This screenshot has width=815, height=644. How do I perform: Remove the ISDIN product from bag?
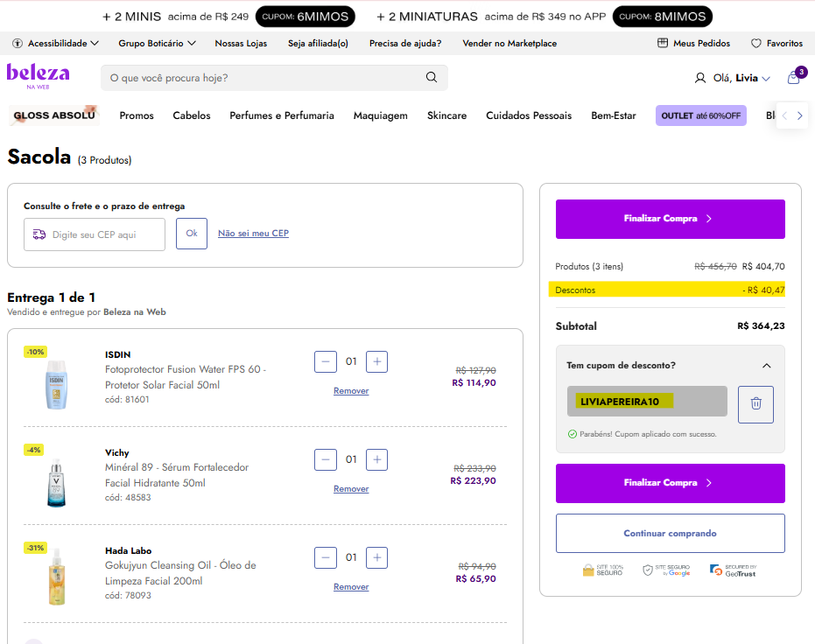pos(351,391)
